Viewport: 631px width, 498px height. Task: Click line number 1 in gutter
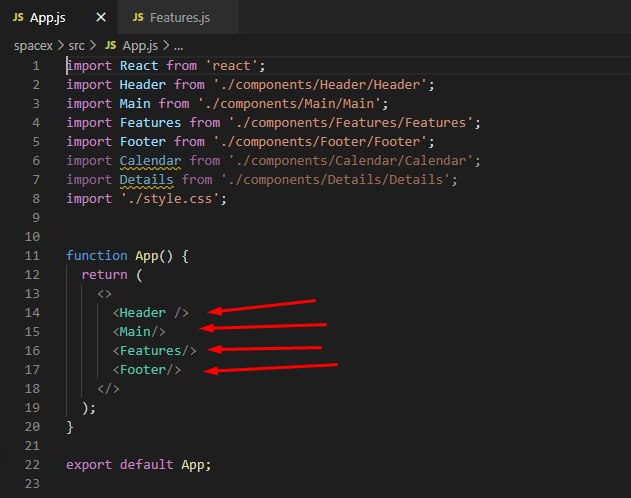pyautogui.click(x=36, y=66)
